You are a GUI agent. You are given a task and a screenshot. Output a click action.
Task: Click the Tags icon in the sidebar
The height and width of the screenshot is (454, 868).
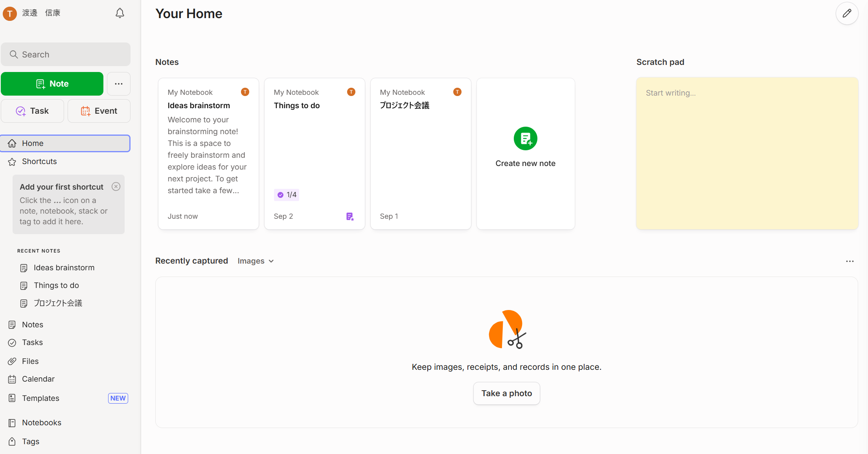(12, 441)
